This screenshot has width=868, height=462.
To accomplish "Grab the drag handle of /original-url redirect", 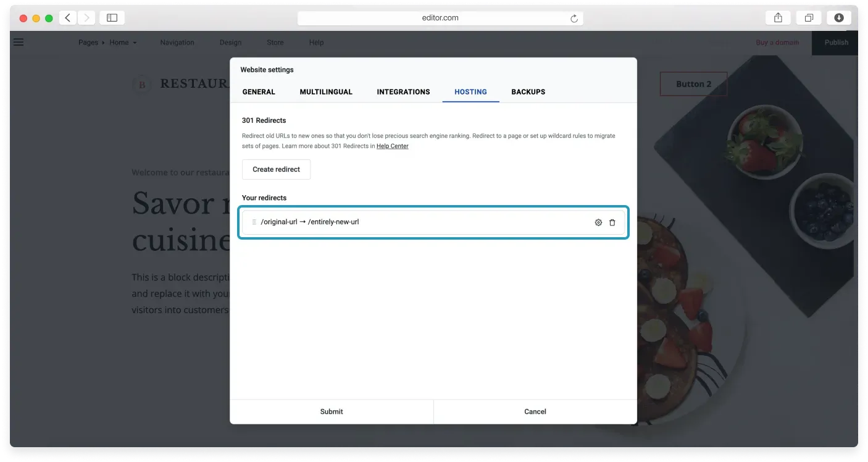I will pos(254,222).
